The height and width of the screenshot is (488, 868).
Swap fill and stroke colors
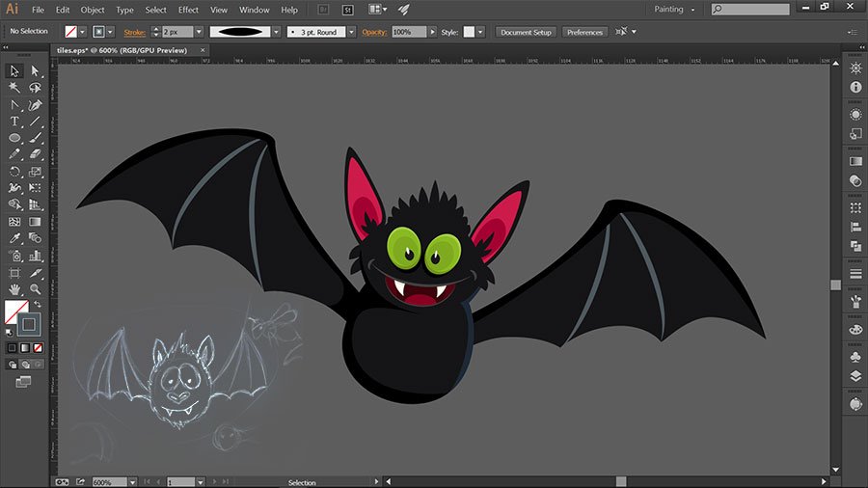(x=38, y=304)
